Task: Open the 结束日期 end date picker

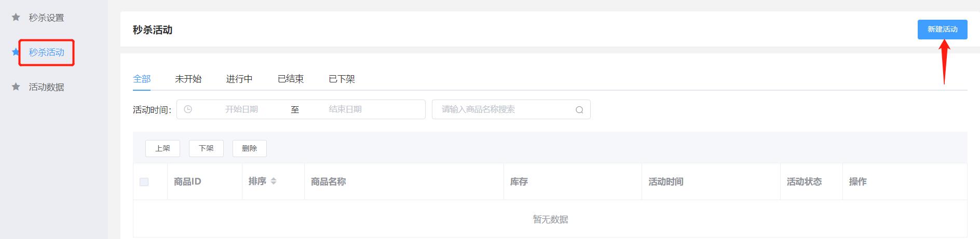Action: coord(345,109)
